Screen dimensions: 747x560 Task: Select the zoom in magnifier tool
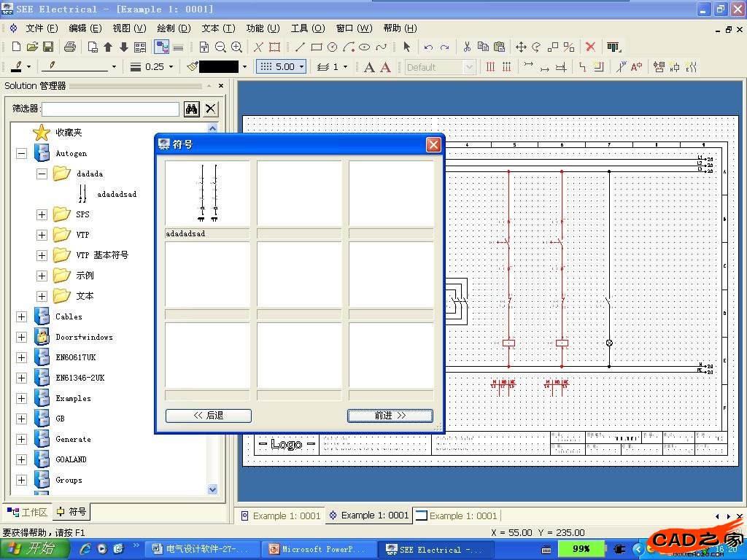(x=236, y=47)
